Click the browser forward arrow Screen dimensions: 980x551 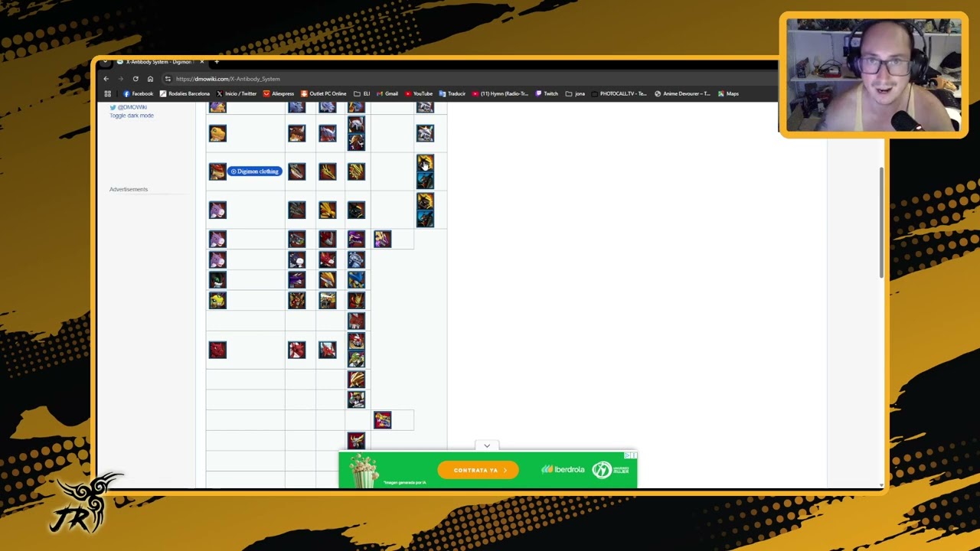point(120,79)
